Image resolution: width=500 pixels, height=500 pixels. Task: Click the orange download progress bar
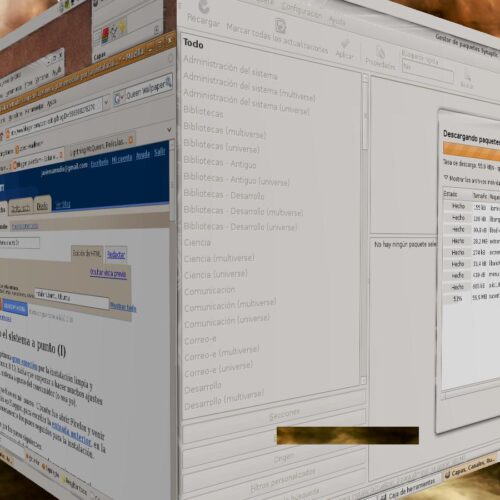[x=472, y=150]
